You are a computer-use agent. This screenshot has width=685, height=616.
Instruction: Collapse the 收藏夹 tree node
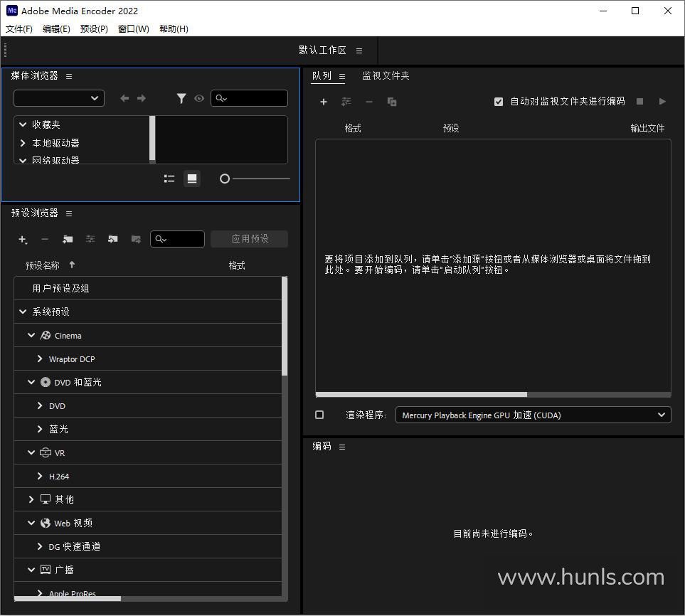coord(23,124)
